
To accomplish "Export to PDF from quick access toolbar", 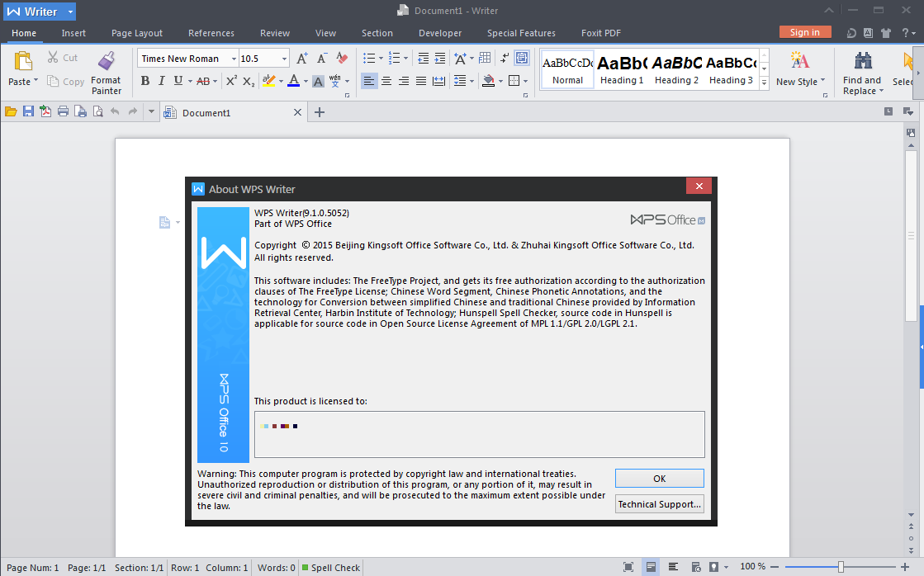I will point(45,111).
